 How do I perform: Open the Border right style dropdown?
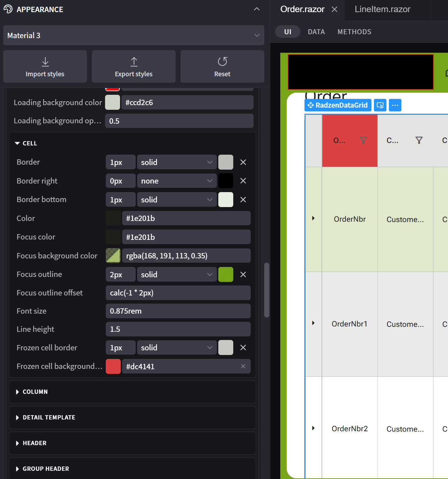coord(177,181)
